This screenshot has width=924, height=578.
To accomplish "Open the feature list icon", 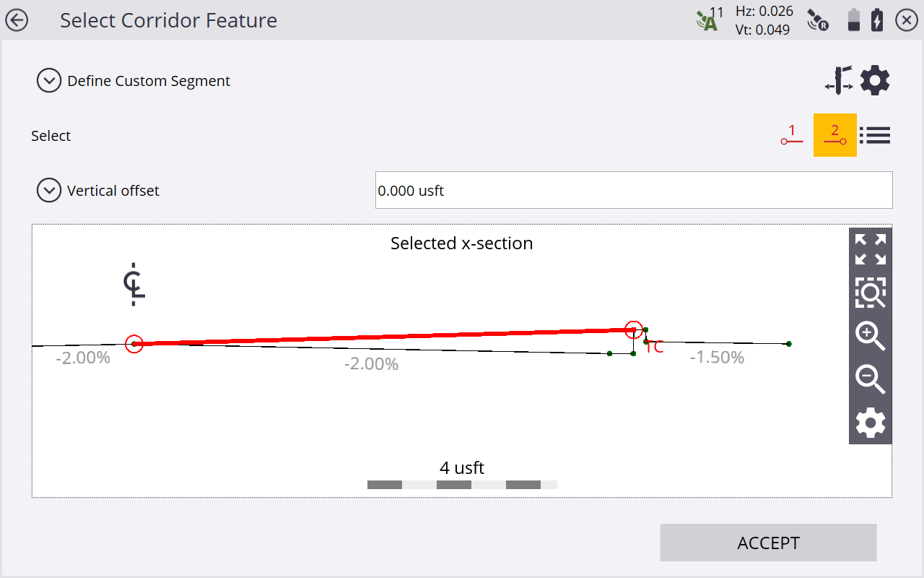I will (x=875, y=135).
